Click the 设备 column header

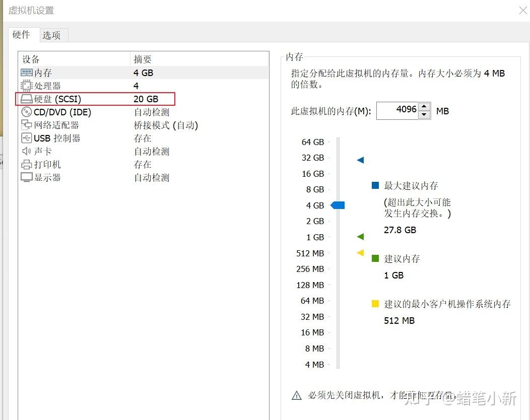click(30, 59)
